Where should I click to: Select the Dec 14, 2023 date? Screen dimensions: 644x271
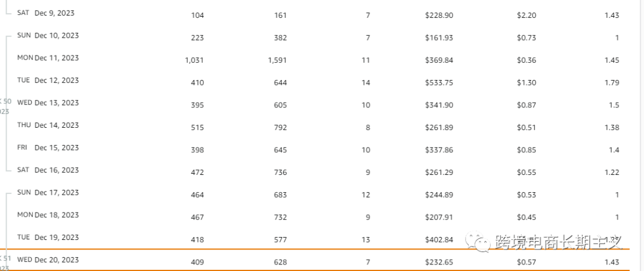click(x=57, y=125)
